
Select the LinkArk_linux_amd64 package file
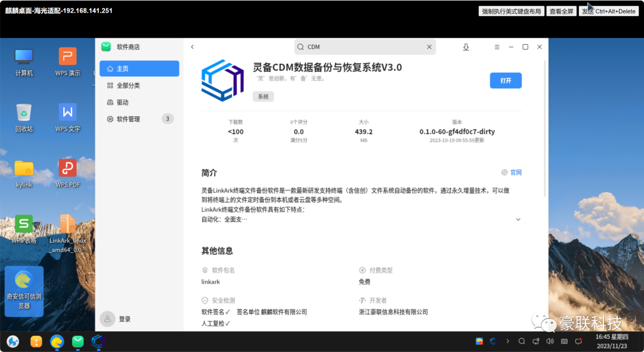[x=67, y=233]
